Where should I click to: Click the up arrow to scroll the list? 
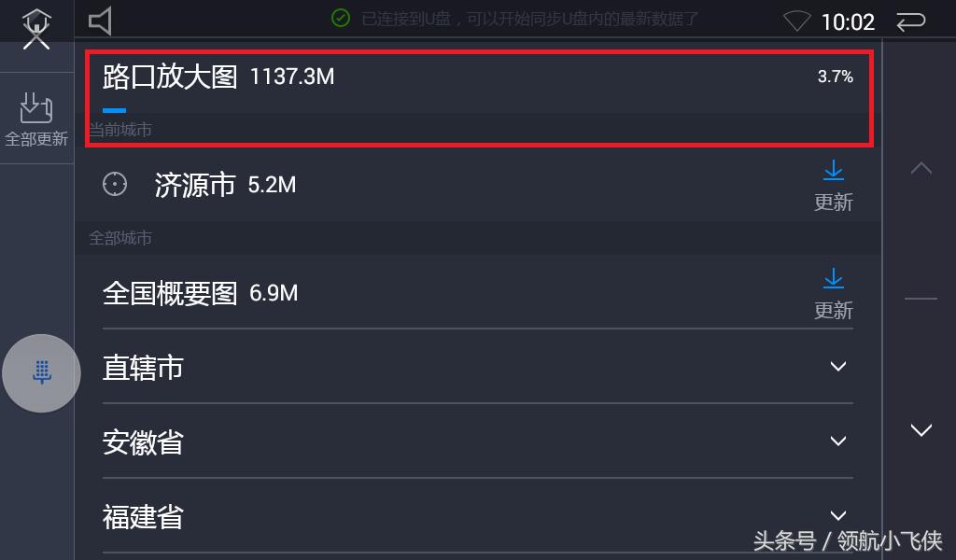(x=921, y=168)
